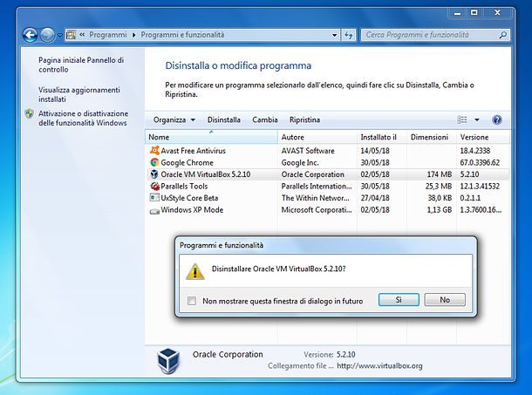This screenshot has height=395, width=532.
Task: Click the Windows XP Mode icon
Action: point(154,211)
